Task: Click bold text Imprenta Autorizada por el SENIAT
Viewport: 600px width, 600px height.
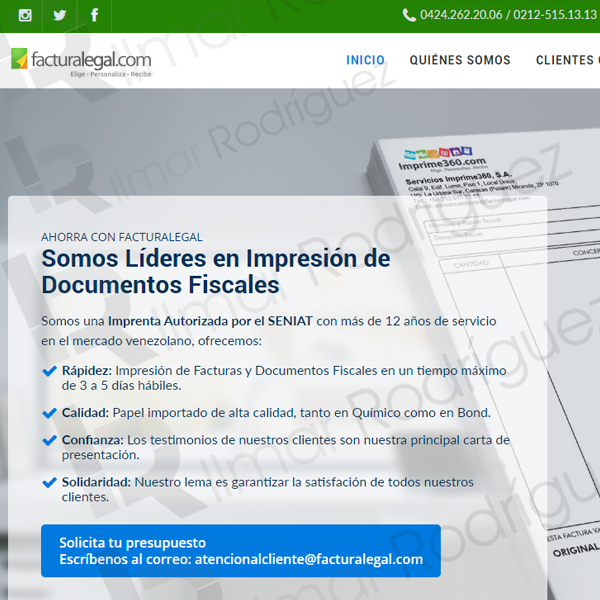Action: 210,321
